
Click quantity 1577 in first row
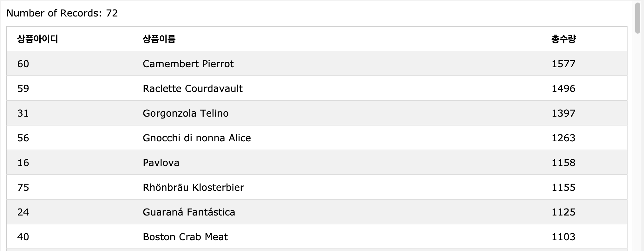[563, 64]
